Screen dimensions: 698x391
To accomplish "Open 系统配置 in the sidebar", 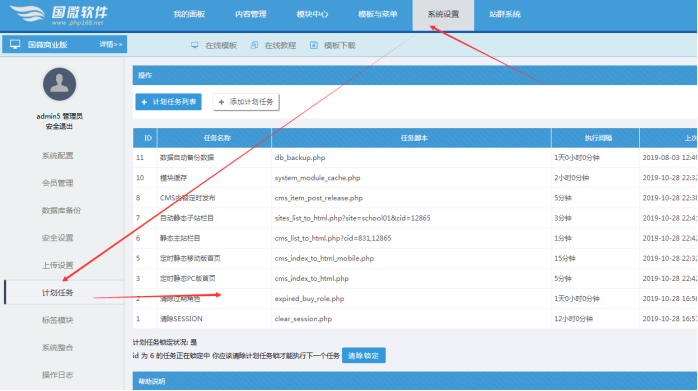I will 58,155.
